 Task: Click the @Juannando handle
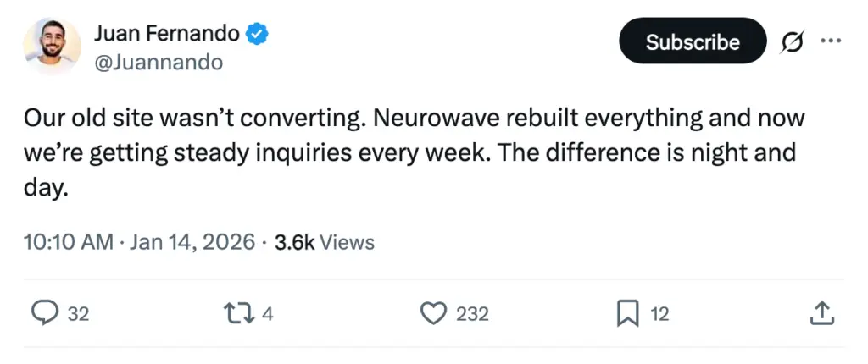(x=158, y=63)
